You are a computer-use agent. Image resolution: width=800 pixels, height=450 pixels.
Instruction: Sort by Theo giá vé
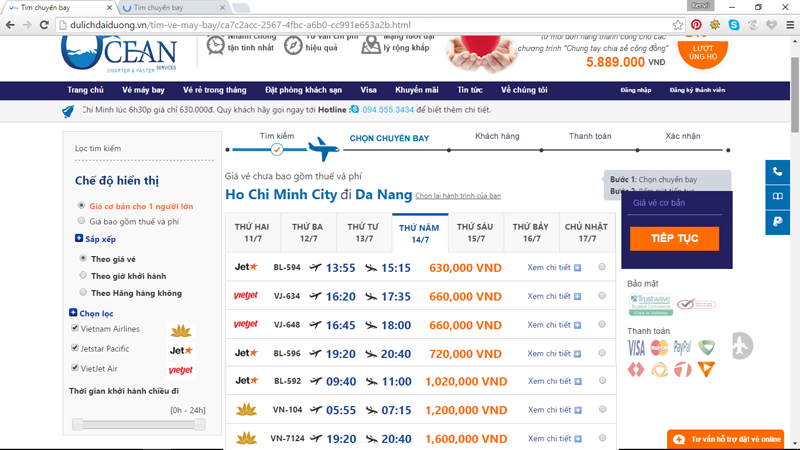coord(83,258)
